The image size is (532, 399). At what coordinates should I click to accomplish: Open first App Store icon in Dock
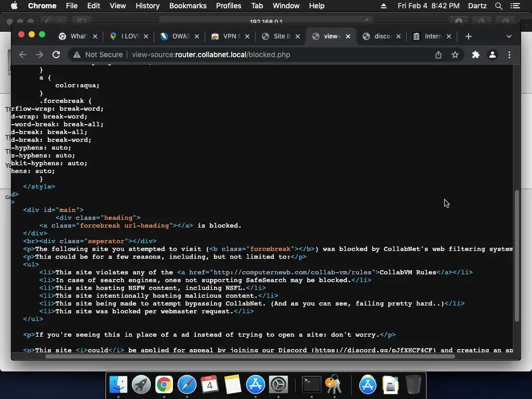point(256,384)
